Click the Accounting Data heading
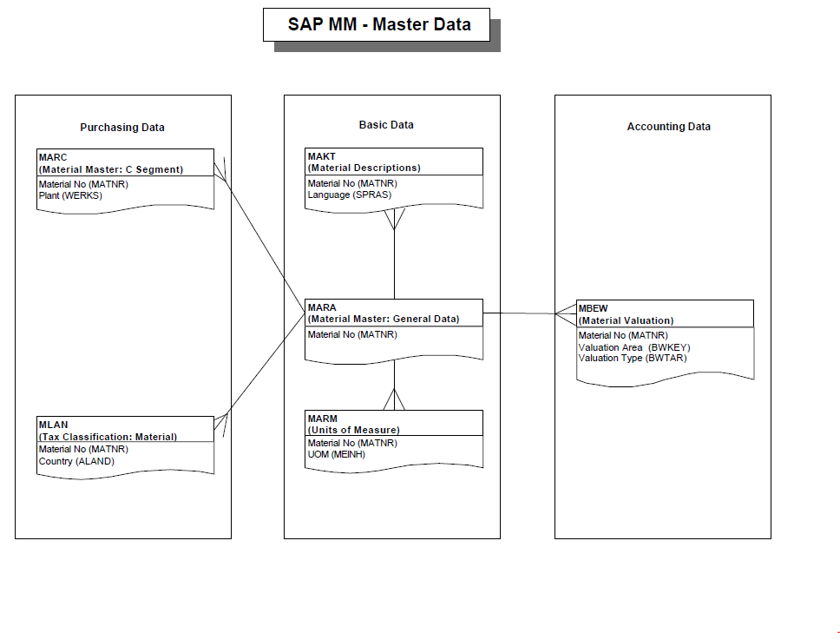Viewport: 840px width, 633px height. pos(668,127)
